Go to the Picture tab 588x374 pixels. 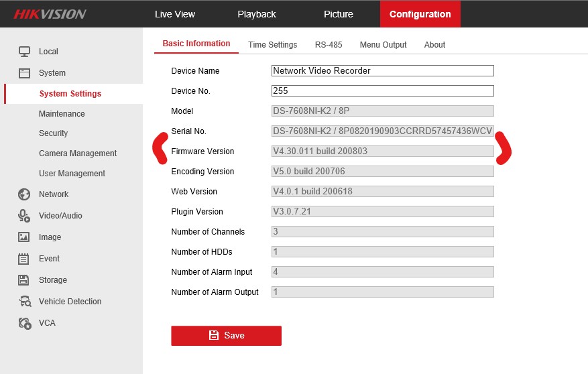tap(338, 14)
